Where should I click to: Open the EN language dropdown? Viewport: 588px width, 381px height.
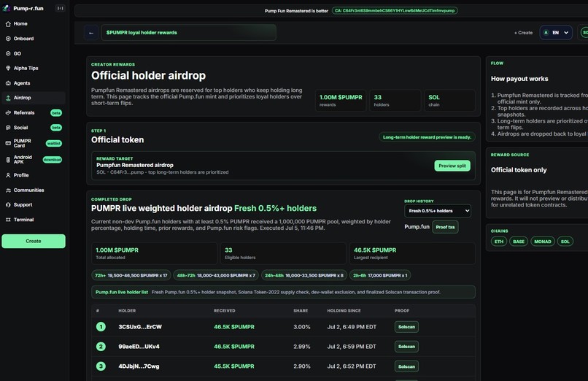click(x=556, y=33)
